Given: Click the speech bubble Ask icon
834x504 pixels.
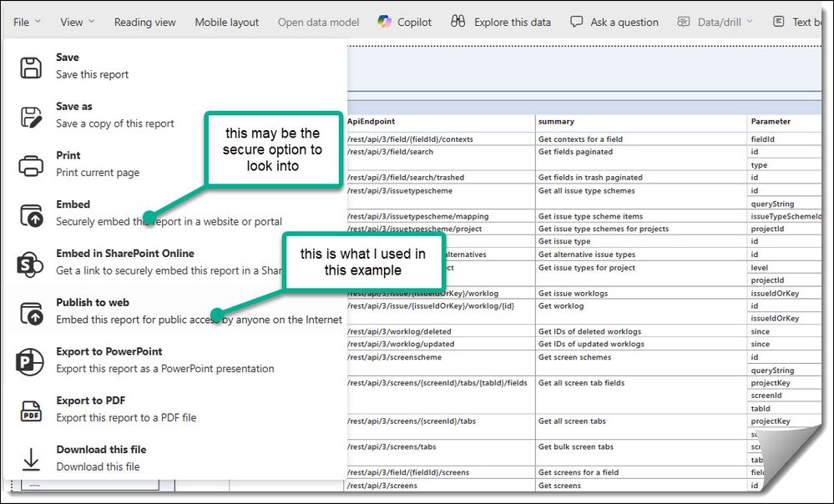Looking at the screenshot, I should point(576,22).
